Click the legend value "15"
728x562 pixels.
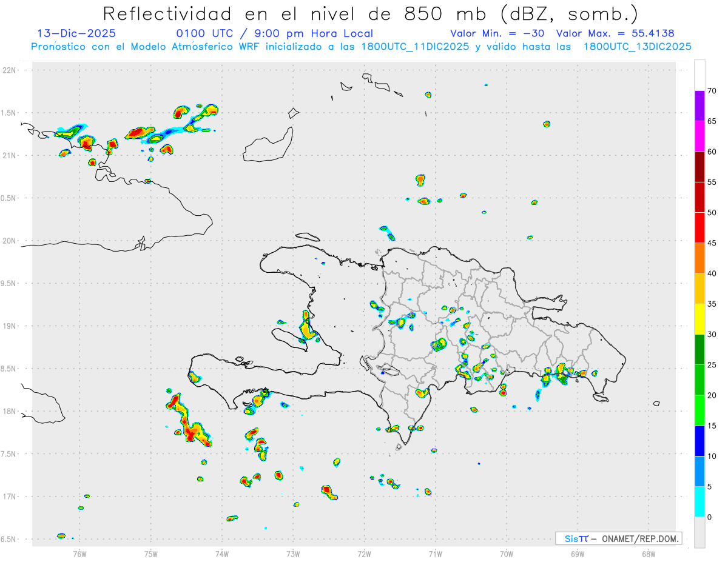[712, 426]
